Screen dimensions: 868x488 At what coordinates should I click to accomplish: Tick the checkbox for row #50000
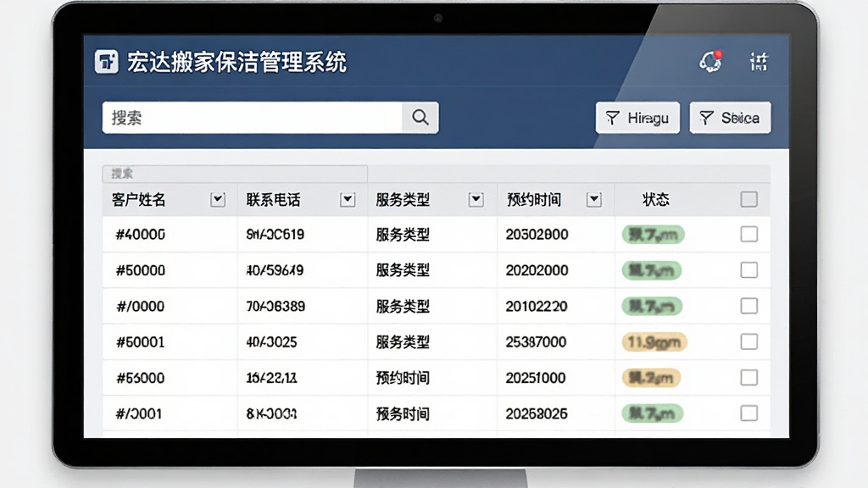pos(749,270)
